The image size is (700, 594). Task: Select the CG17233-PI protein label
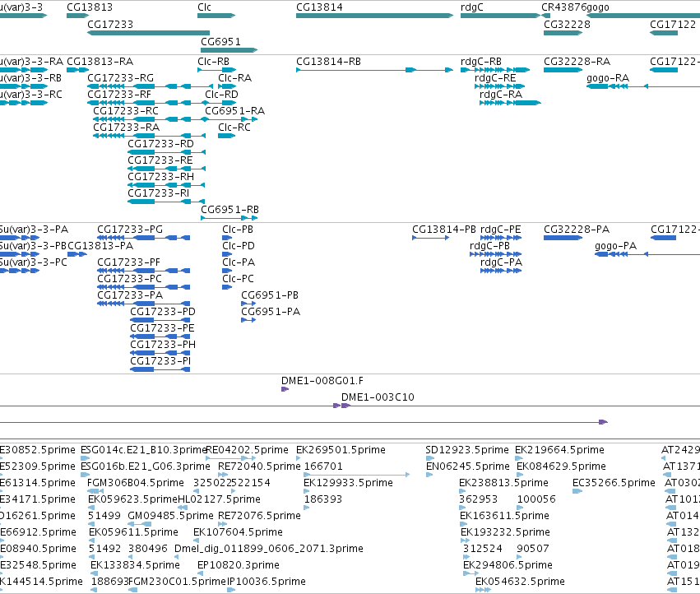tap(160, 361)
